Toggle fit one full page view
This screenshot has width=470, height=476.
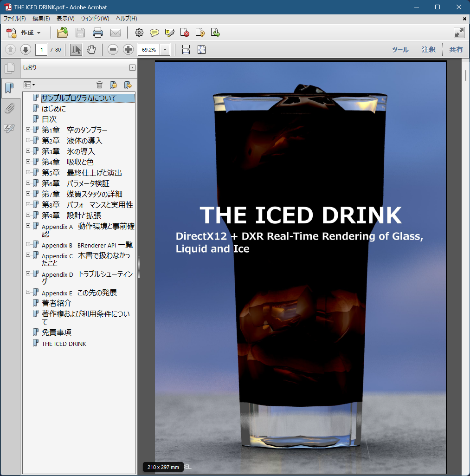tap(201, 50)
